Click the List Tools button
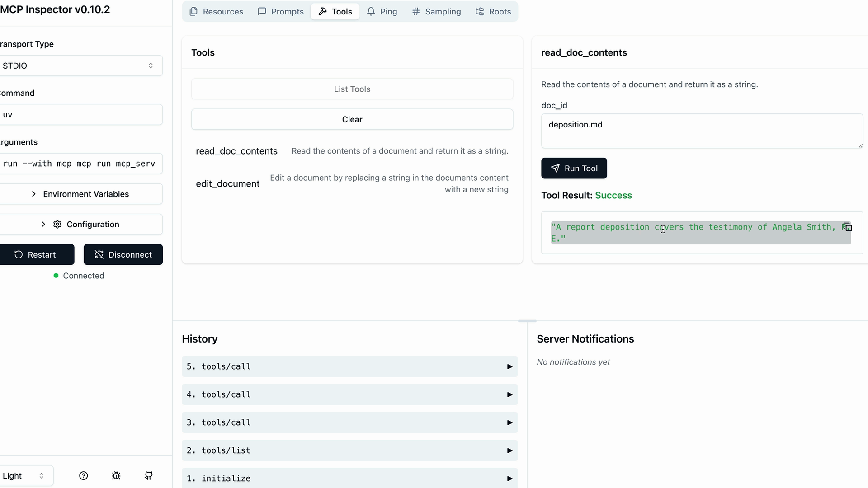The width and height of the screenshot is (868, 488). [352, 89]
